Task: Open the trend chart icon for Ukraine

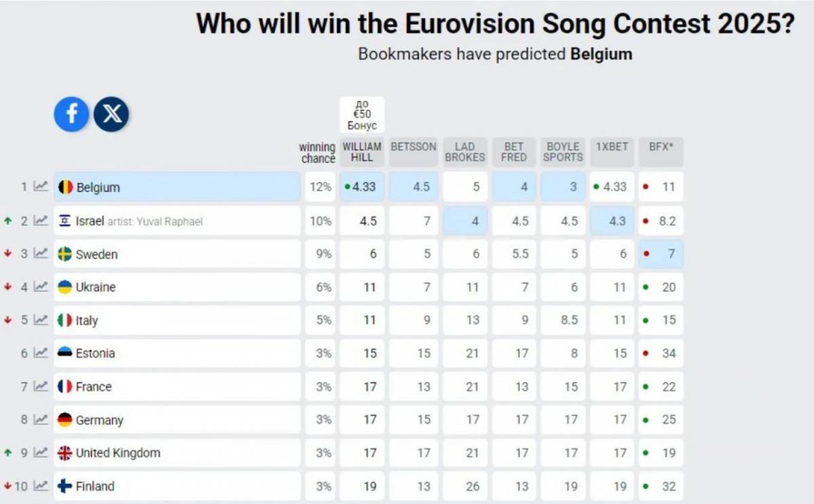Action: point(41,287)
